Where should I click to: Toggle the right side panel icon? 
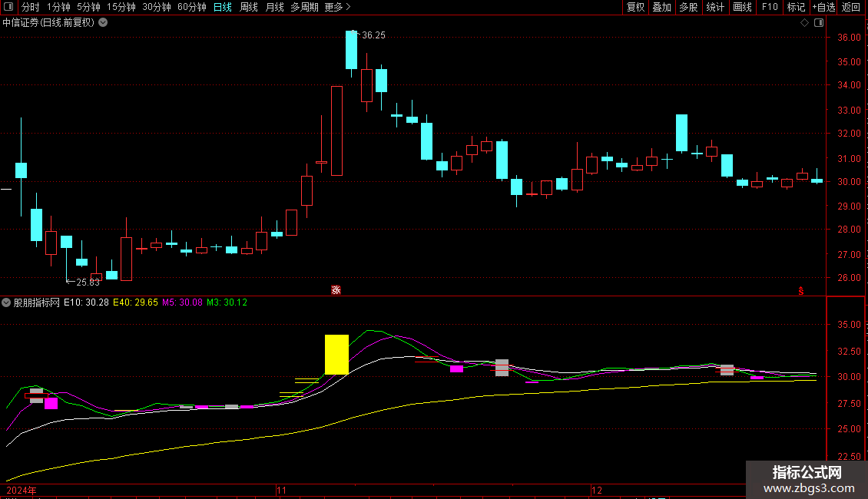819,23
